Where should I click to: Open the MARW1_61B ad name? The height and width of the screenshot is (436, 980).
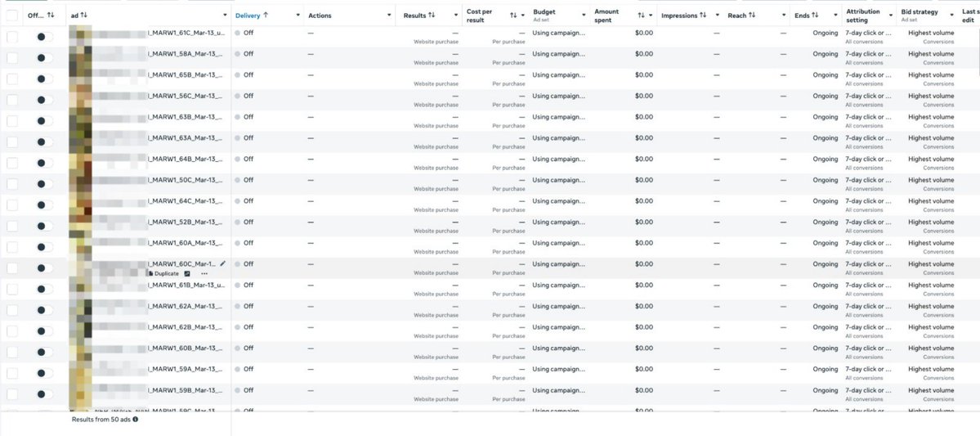pyautogui.click(x=186, y=285)
